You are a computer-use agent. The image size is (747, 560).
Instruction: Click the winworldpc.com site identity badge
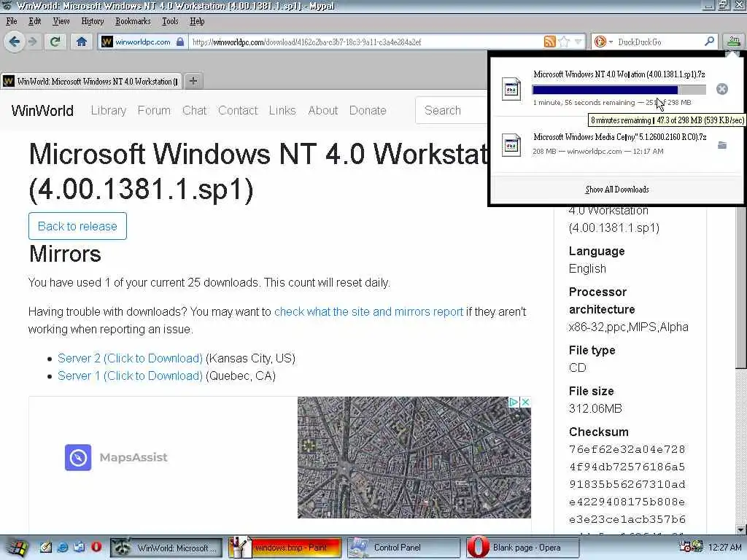pyautogui.click(x=143, y=42)
